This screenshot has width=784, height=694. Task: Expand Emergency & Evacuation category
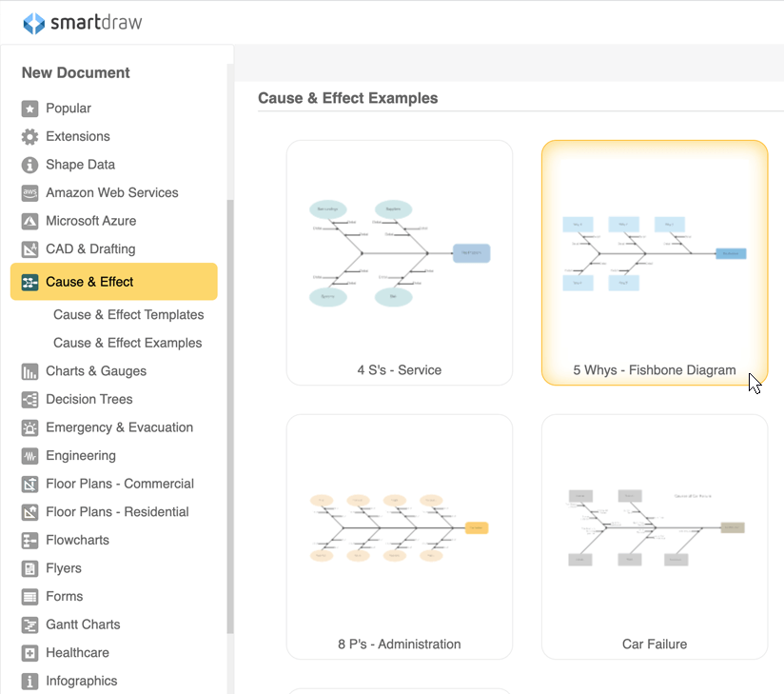120,427
